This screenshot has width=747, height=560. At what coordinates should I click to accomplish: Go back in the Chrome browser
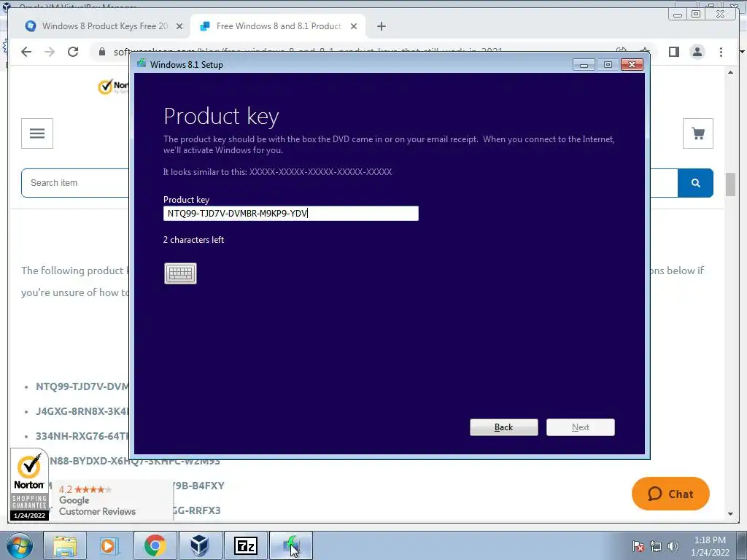click(26, 52)
